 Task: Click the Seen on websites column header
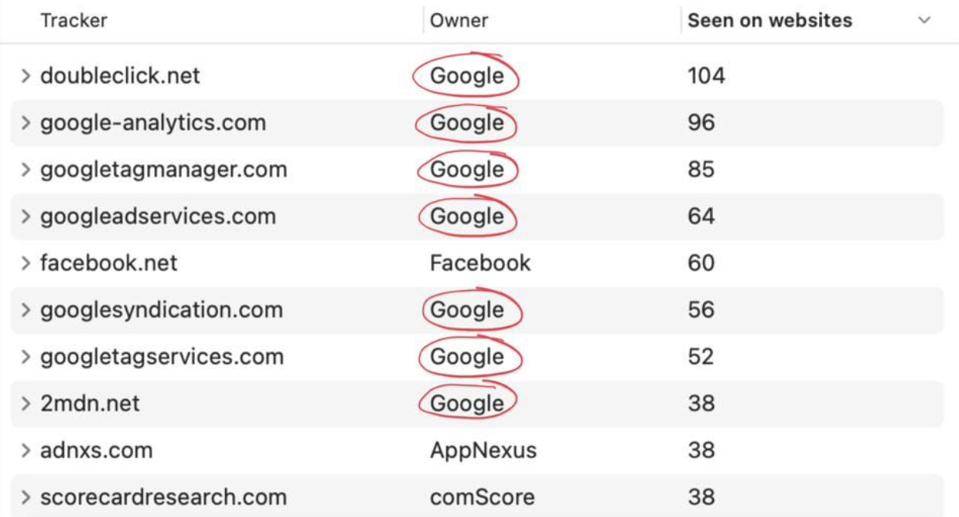pos(770,20)
